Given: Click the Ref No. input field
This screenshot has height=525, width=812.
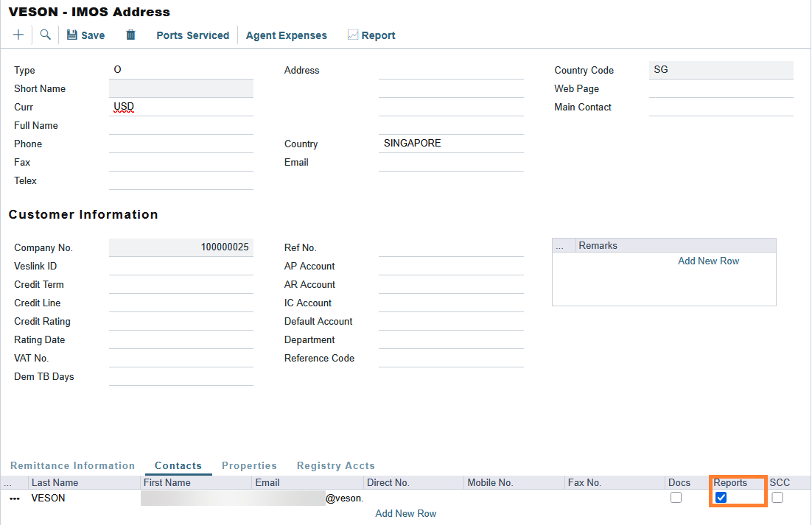Looking at the screenshot, I should (x=451, y=247).
